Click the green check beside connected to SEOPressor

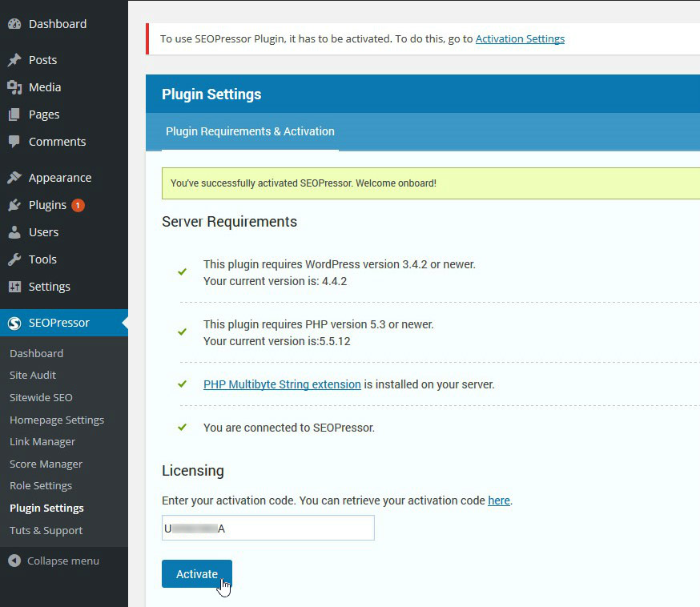[x=182, y=427]
